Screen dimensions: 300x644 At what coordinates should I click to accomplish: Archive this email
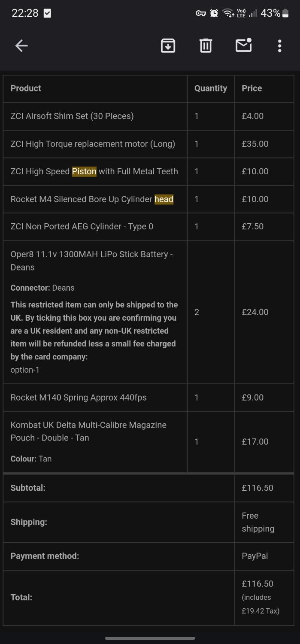168,46
